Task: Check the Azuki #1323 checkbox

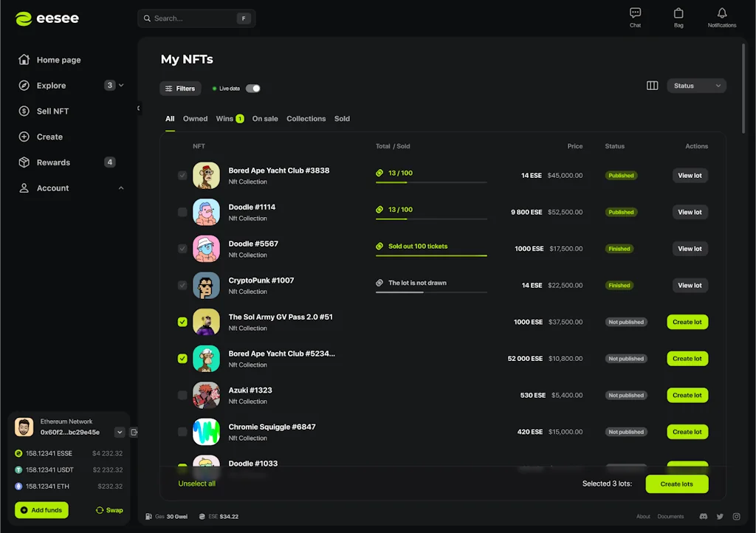Action: (182, 396)
